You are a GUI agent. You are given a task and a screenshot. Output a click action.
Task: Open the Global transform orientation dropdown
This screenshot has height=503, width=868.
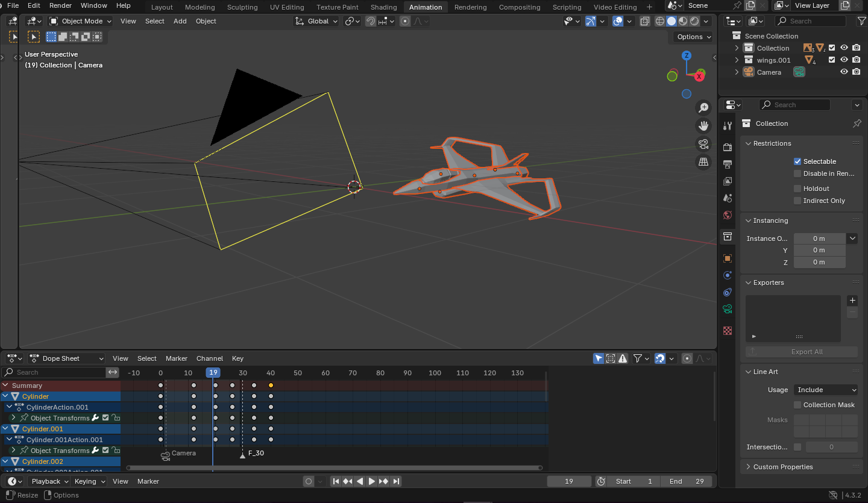[316, 21]
